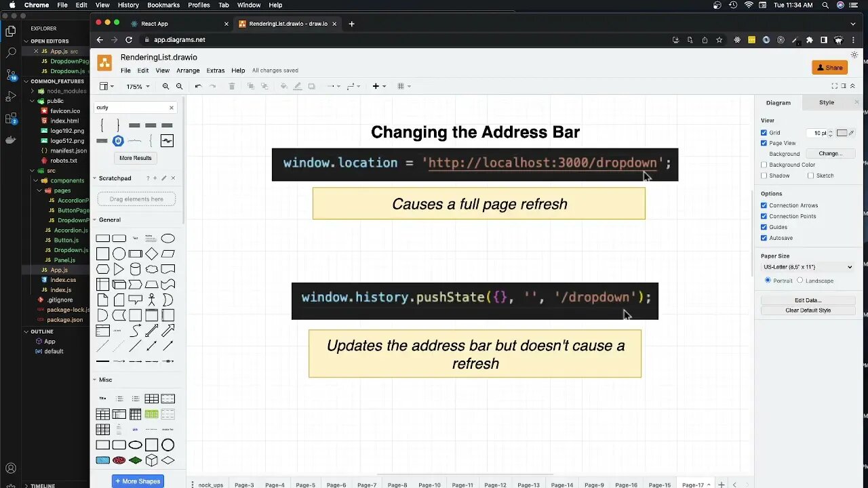This screenshot has height=488, width=868.
Task: Enable the Shadow checkbox
Action: point(764,176)
